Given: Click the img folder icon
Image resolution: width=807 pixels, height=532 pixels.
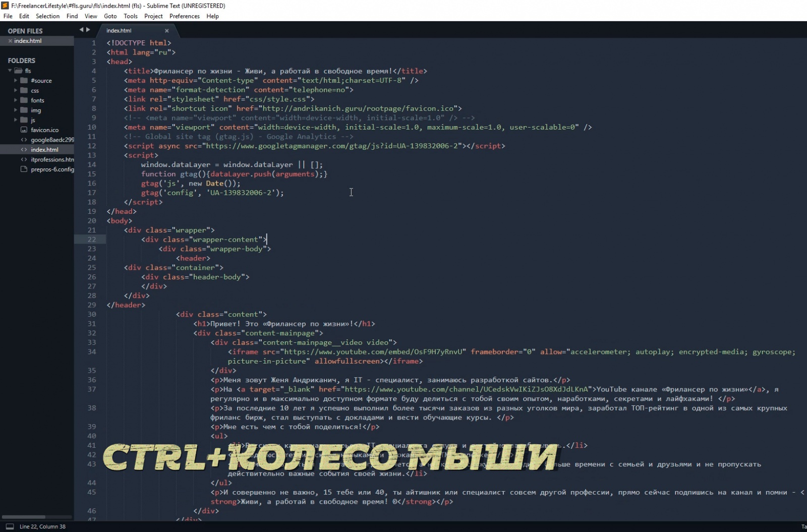Looking at the screenshot, I should 24,110.
